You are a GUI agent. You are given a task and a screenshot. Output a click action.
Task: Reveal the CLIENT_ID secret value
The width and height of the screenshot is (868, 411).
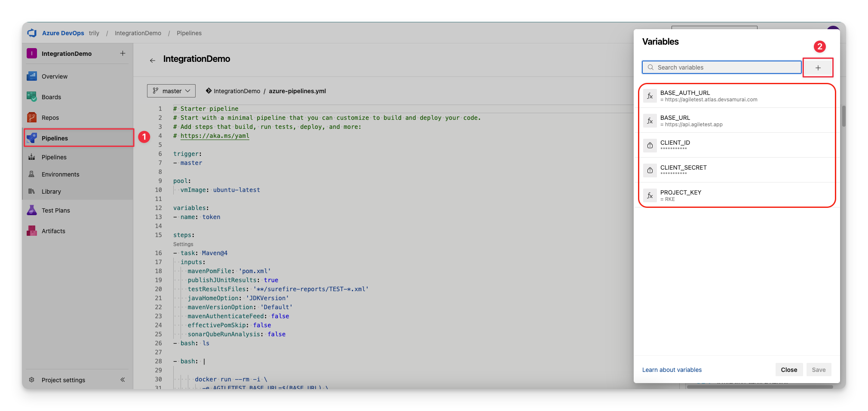click(x=650, y=145)
